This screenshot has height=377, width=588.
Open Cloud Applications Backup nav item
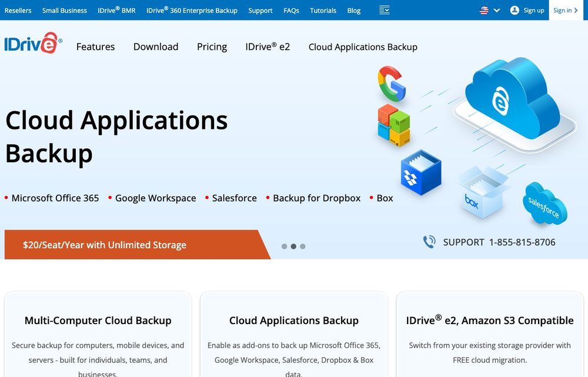click(363, 47)
